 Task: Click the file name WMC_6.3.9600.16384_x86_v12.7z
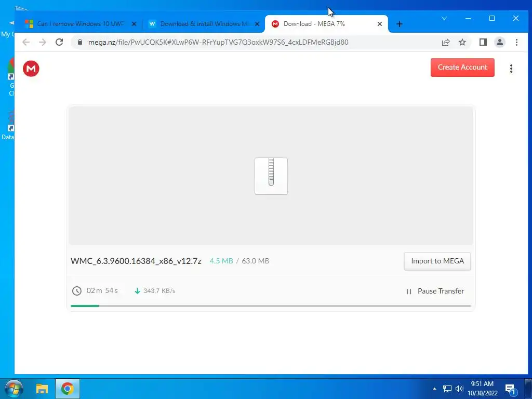(x=136, y=261)
